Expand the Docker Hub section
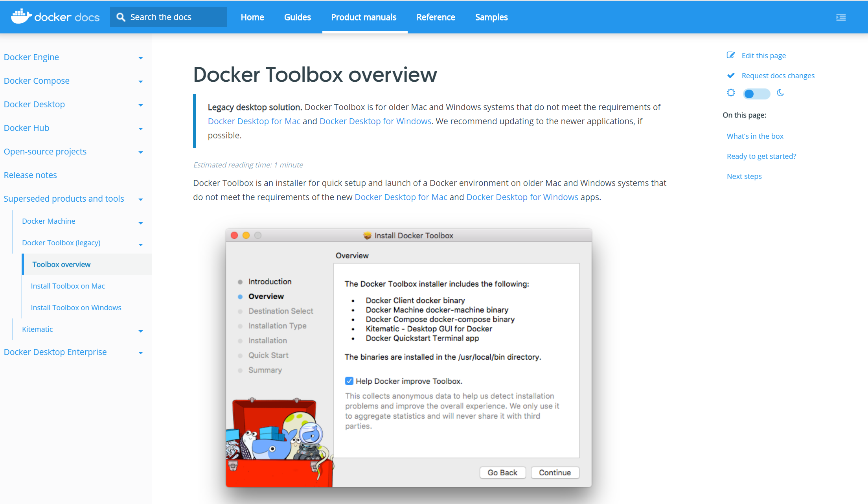This screenshot has height=504, width=868. (141, 129)
